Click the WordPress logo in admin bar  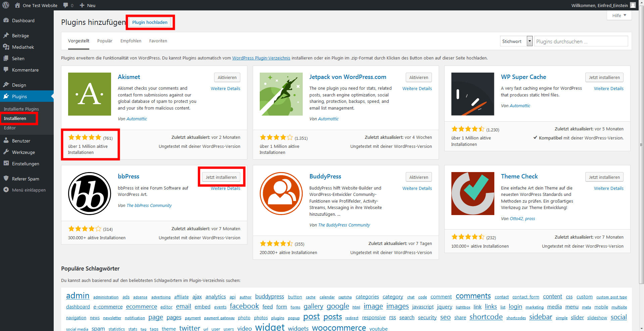pyautogui.click(x=6, y=5)
